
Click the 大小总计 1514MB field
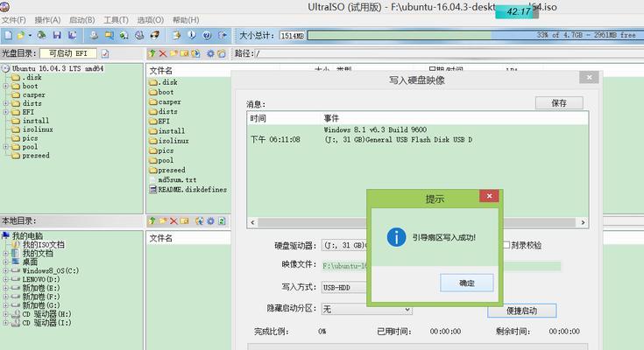(293, 36)
